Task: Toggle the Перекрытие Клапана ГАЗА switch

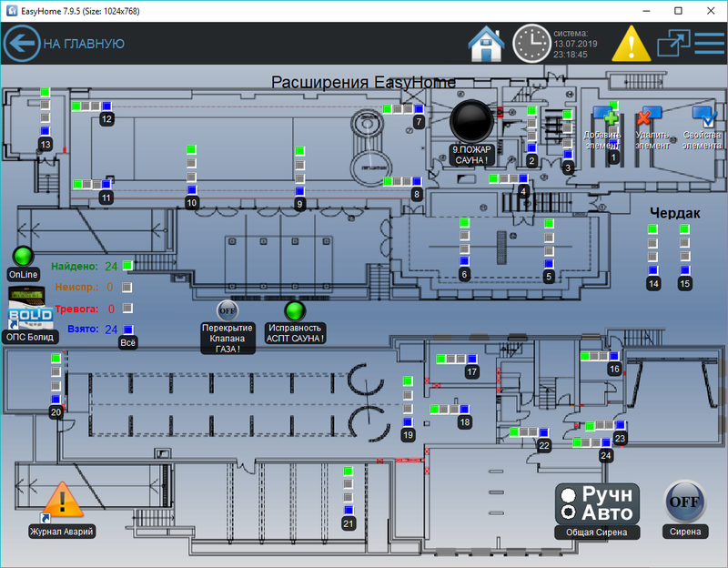Action: point(227,310)
